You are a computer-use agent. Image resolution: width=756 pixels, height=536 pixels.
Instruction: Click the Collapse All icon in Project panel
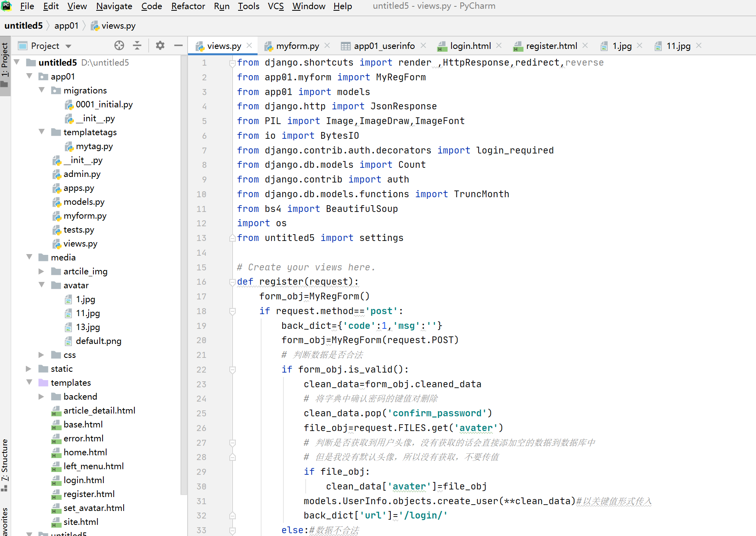(x=137, y=46)
